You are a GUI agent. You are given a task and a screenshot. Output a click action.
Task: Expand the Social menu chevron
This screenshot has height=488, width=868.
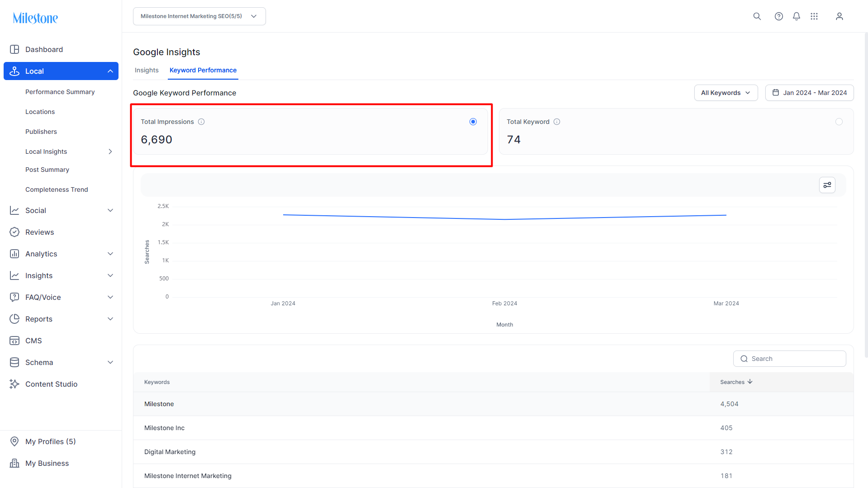[x=110, y=210]
